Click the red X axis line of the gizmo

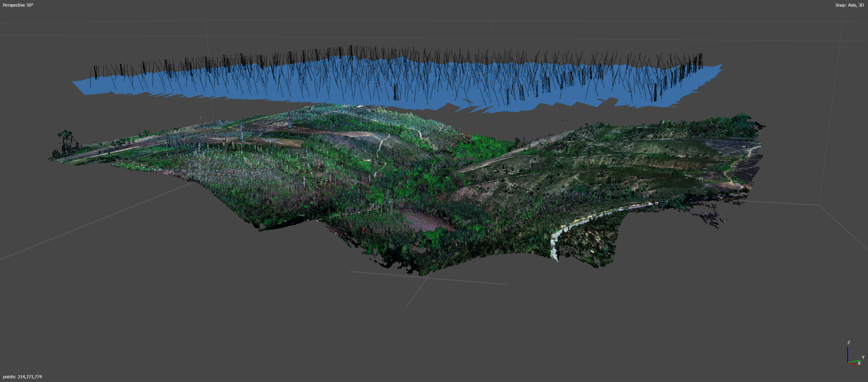[x=852, y=363]
